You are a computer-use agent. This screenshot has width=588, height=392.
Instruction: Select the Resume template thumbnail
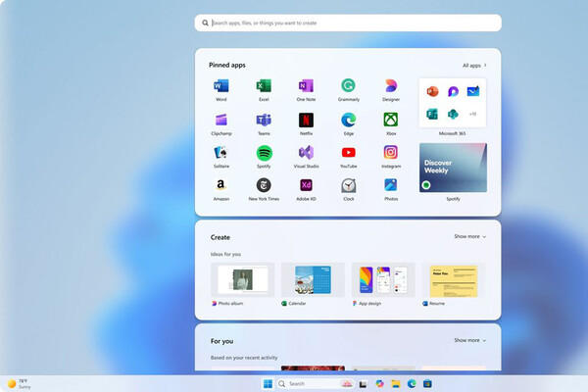pyautogui.click(x=454, y=279)
